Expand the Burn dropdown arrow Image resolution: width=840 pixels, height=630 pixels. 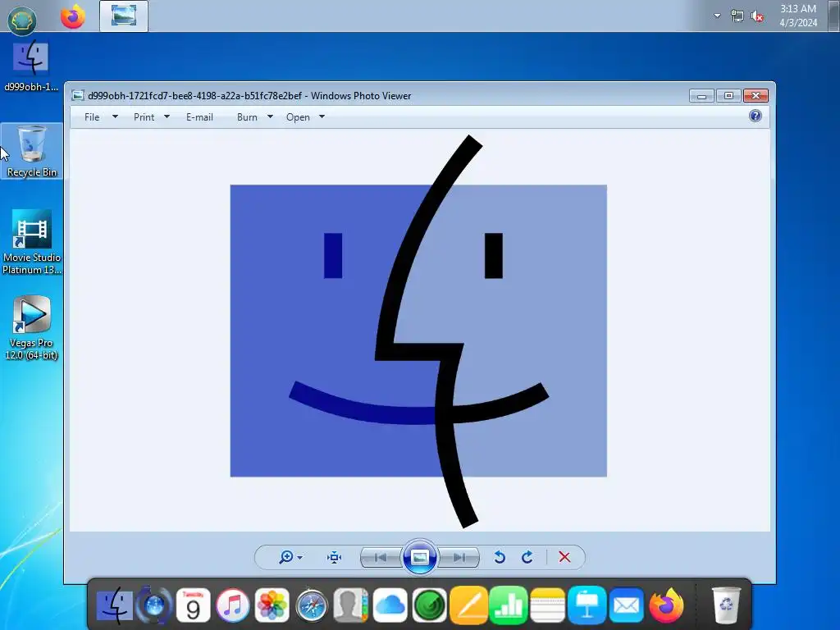[x=270, y=116]
